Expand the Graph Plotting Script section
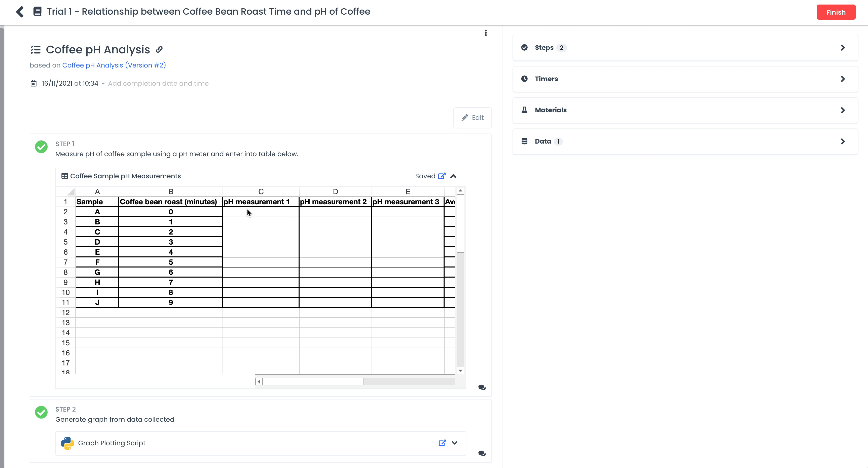868x468 pixels. (455, 443)
